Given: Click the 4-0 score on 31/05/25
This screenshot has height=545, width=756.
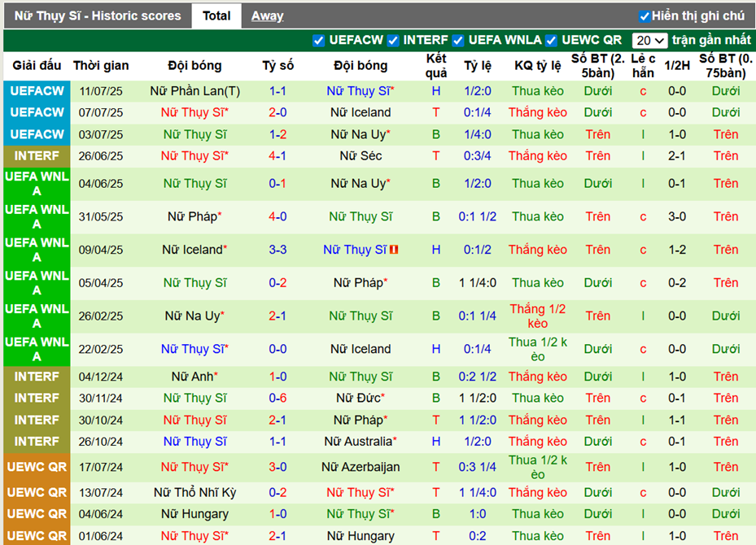Looking at the screenshot, I should (x=277, y=217).
